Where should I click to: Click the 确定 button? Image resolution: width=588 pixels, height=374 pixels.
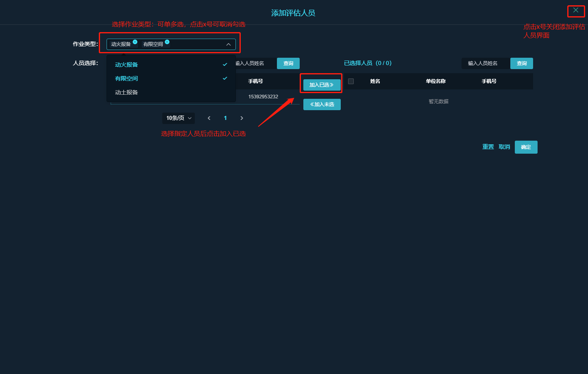(x=526, y=147)
